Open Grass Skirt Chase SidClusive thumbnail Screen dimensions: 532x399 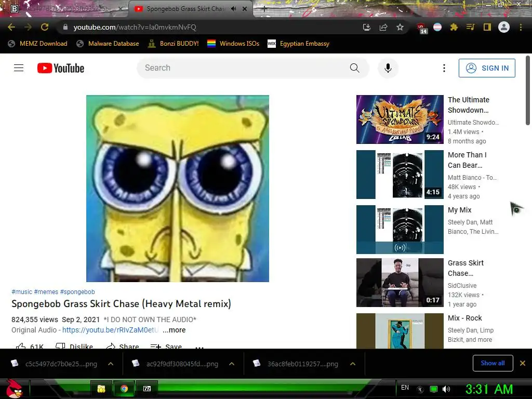(x=400, y=283)
